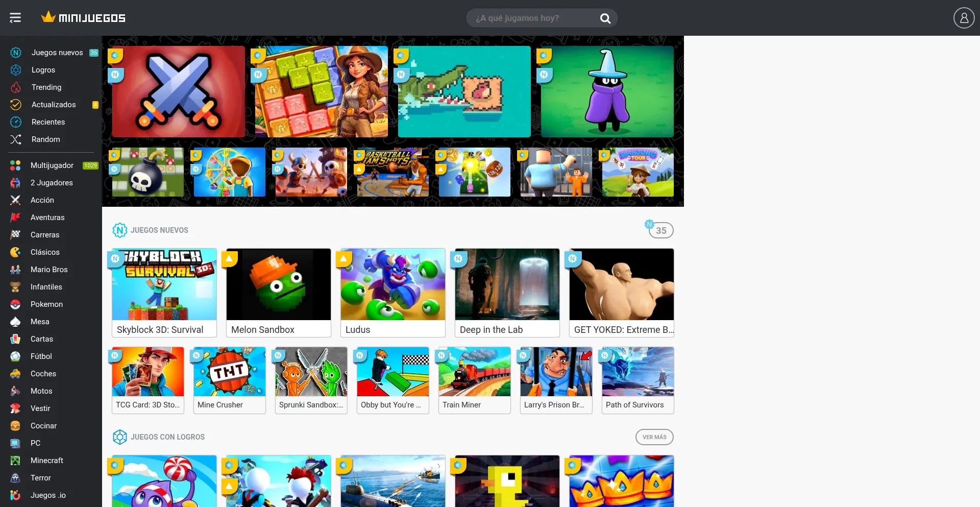Open the pixel crocodile featured banner
The height and width of the screenshot is (507, 980).
pyautogui.click(x=464, y=92)
